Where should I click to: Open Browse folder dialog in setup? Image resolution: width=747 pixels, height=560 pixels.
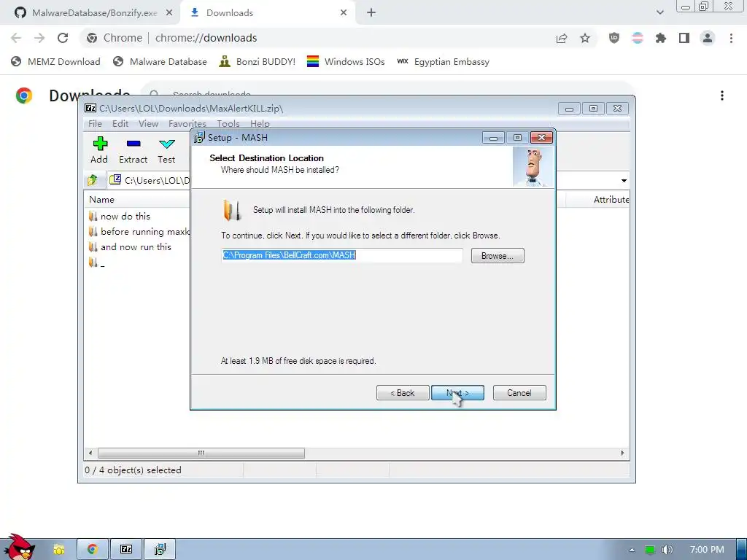(498, 256)
